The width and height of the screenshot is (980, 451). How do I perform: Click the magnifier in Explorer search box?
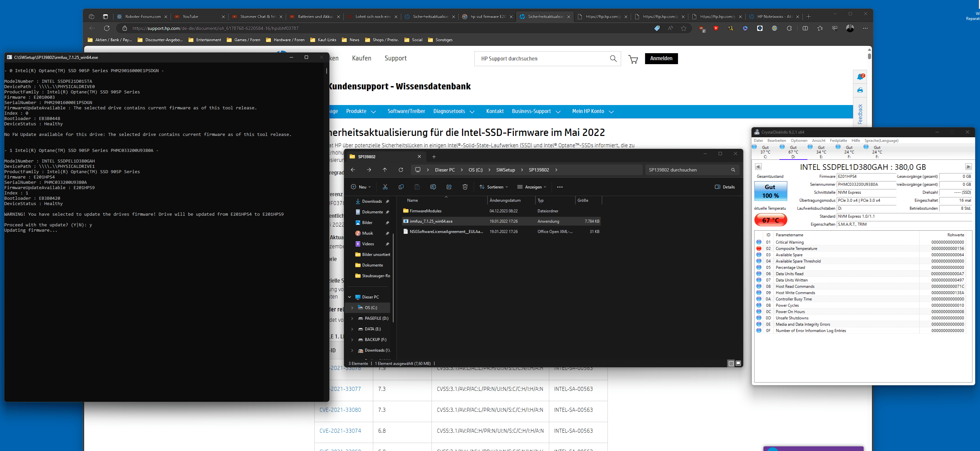(x=733, y=170)
